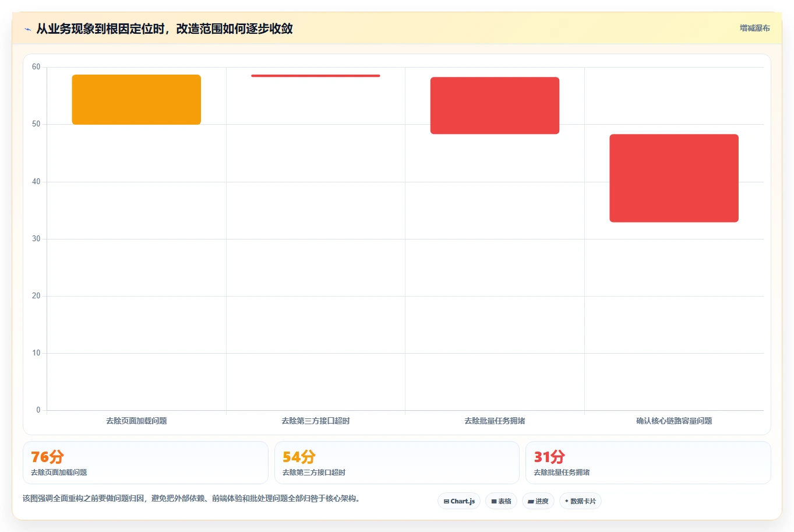Click the caption 去除页面加载问题 under 76分
This screenshot has width=794, height=532.
pyautogui.click(x=59, y=473)
